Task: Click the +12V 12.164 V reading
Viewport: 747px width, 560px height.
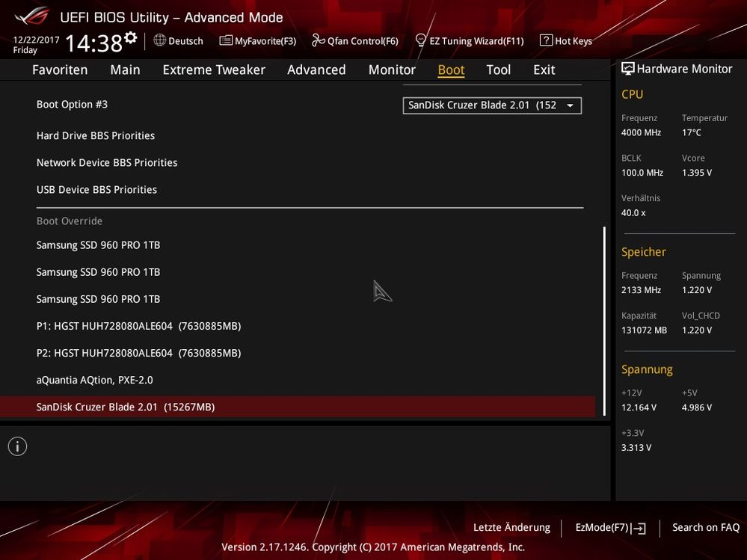Action: (639, 407)
